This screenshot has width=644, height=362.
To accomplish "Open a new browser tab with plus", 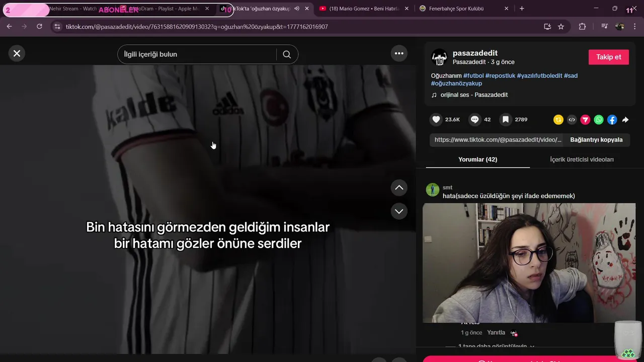I will coord(522,9).
